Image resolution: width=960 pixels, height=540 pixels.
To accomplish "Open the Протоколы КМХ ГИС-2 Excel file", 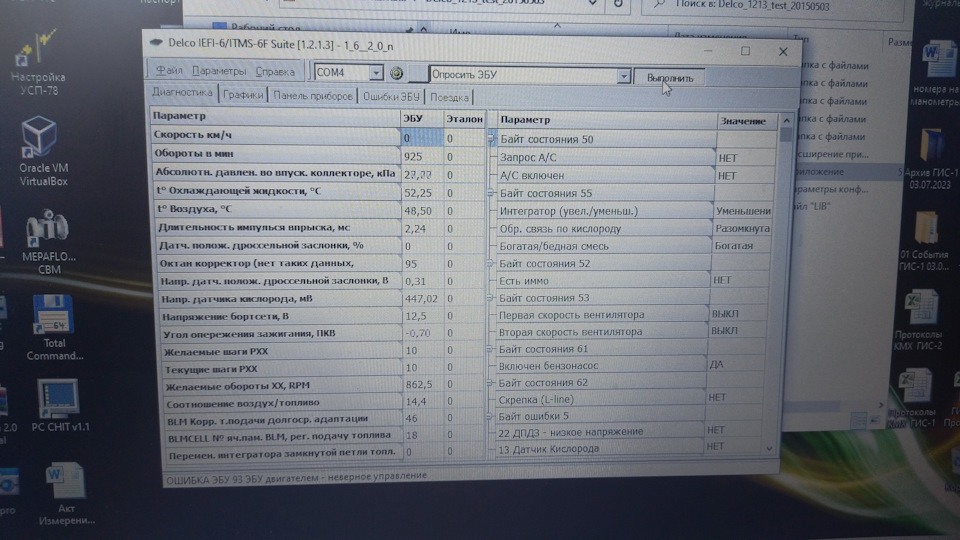I will pyautogui.click(x=918, y=320).
